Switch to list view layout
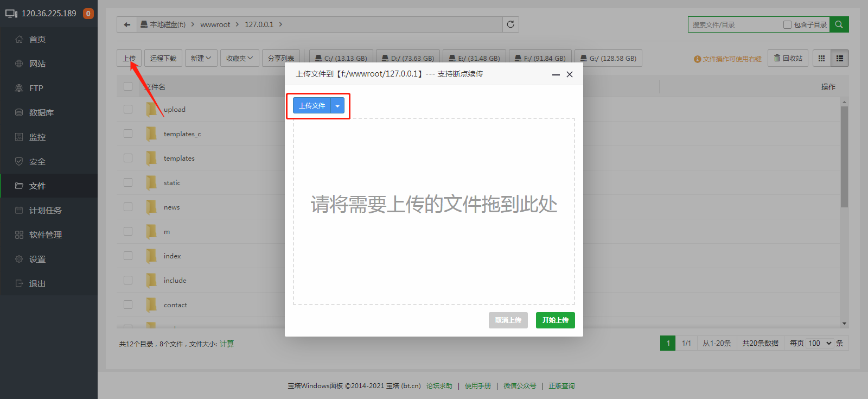Viewport: 868px width, 399px height. tap(840, 58)
